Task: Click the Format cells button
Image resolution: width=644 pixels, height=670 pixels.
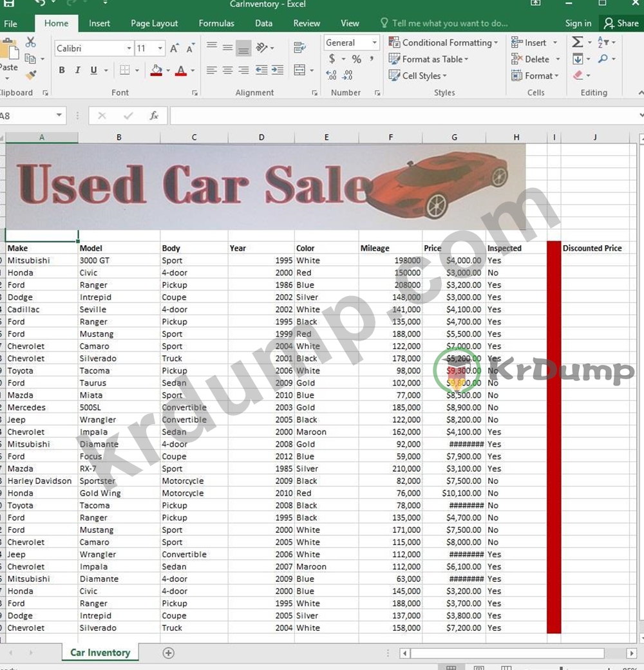Action: point(535,76)
